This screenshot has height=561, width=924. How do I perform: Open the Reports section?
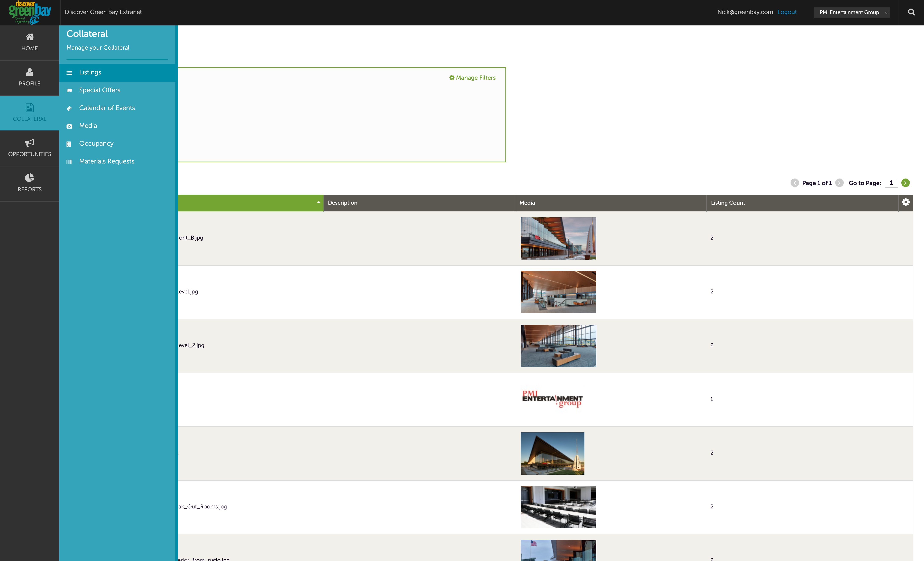point(30,183)
